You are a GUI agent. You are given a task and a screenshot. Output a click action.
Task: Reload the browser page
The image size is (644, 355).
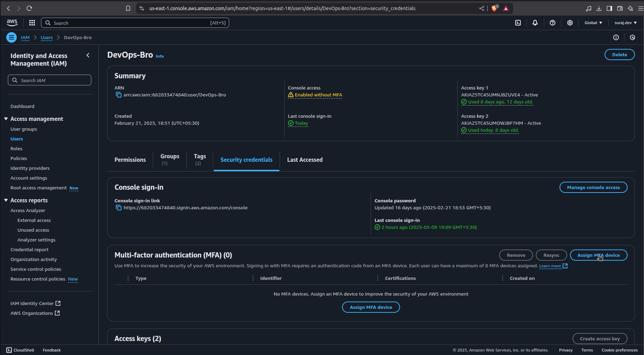tap(29, 8)
